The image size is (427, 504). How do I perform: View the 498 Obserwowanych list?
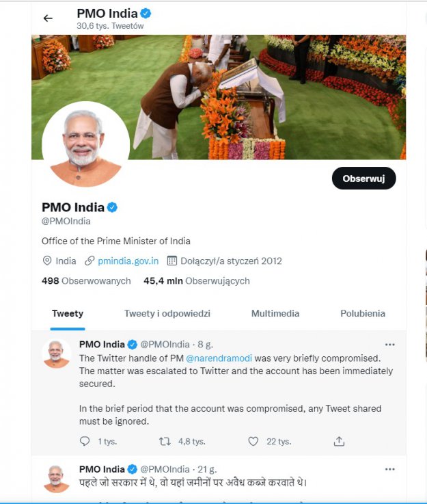pyautogui.click(x=86, y=280)
